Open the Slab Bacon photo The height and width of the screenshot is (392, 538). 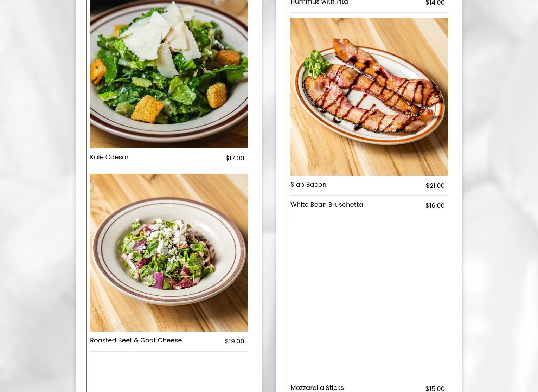[369, 97]
